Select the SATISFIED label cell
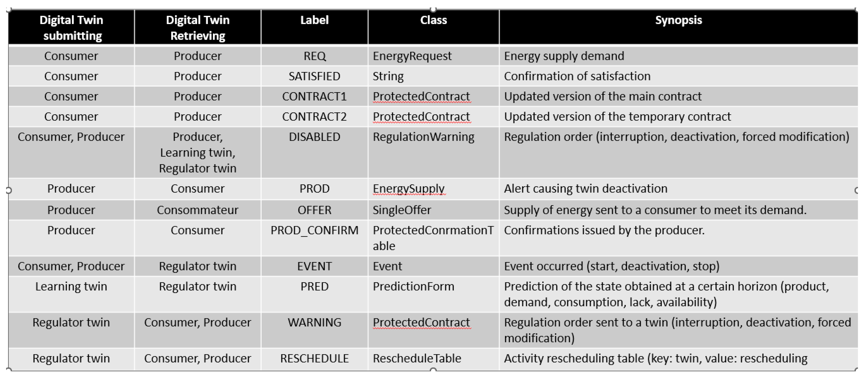This screenshot has width=868, height=378. [314, 76]
